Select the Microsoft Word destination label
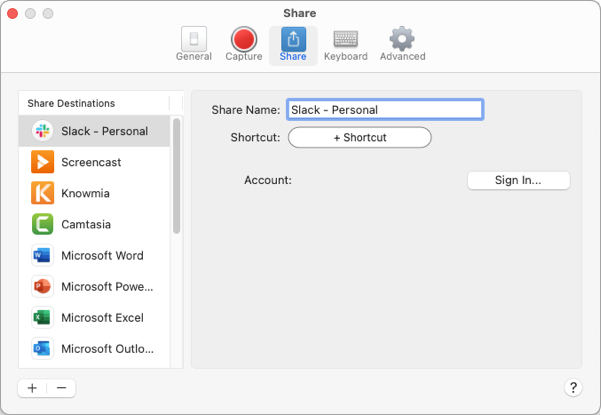The width and height of the screenshot is (601, 415). click(x=102, y=255)
